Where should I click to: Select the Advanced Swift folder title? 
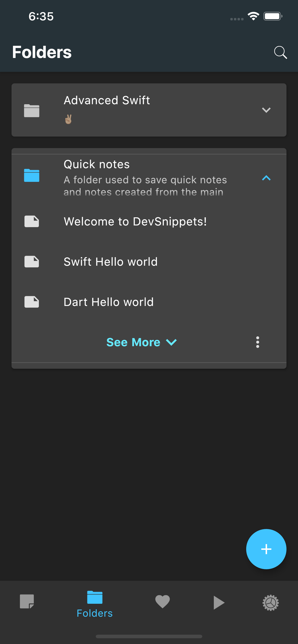pyautogui.click(x=107, y=100)
